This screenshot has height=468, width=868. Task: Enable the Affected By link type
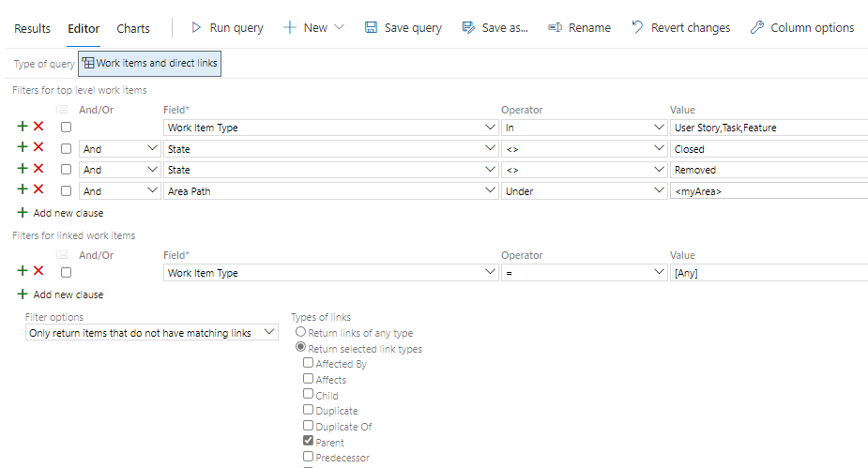tap(309, 363)
